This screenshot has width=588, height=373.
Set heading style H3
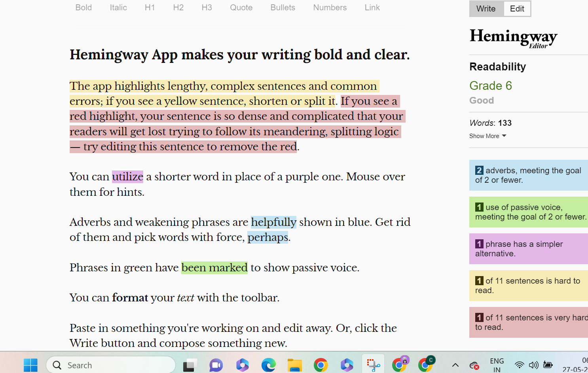point(207,8)
